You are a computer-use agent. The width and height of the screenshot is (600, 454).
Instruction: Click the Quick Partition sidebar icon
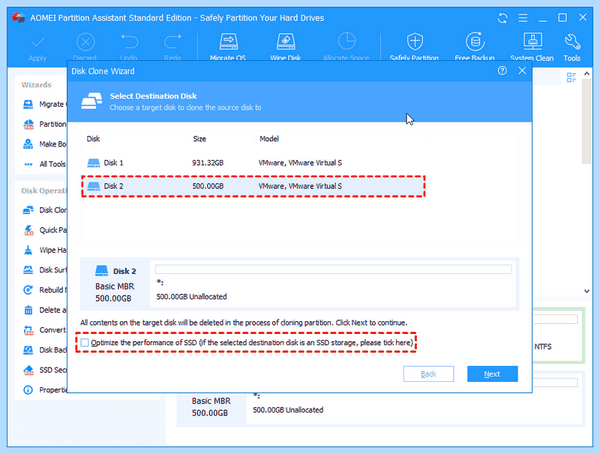pyautogui.click(x=28, y=230)
